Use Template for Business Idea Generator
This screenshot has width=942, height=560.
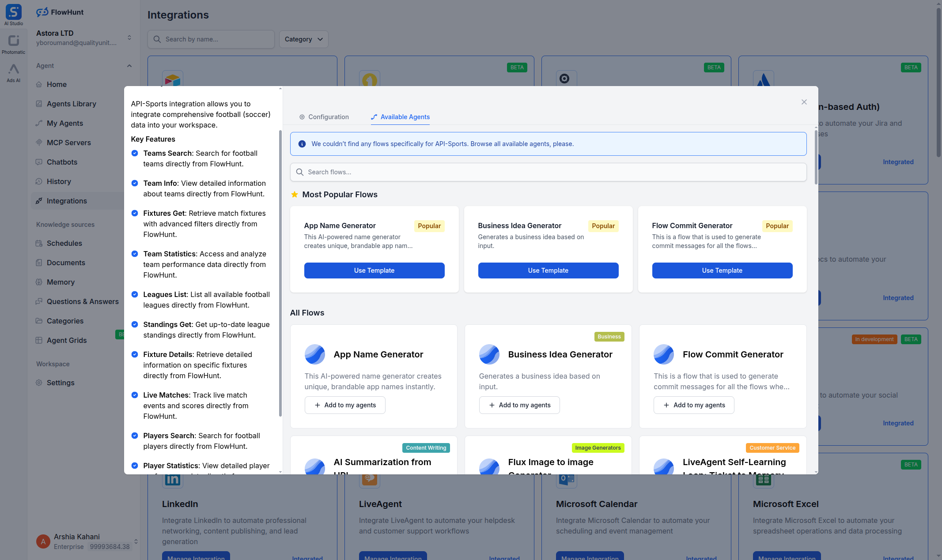coord(548,270)
